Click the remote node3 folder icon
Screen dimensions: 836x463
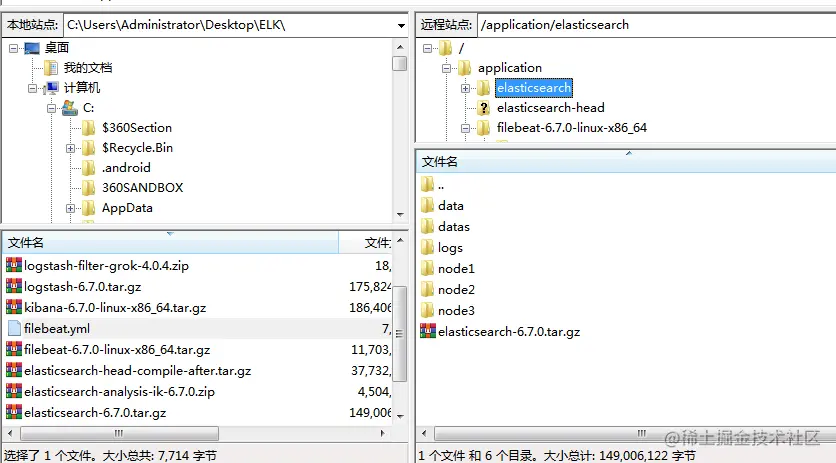coord(427,310)
